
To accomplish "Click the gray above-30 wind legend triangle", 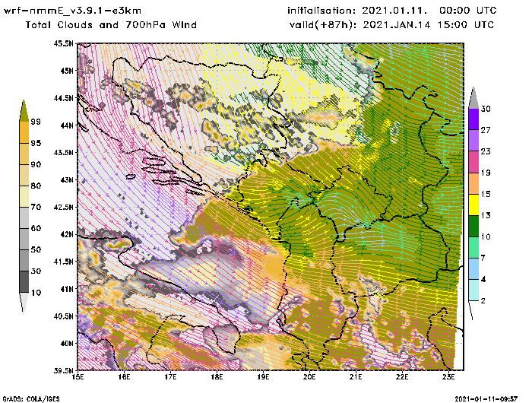I will coord(473,98).
